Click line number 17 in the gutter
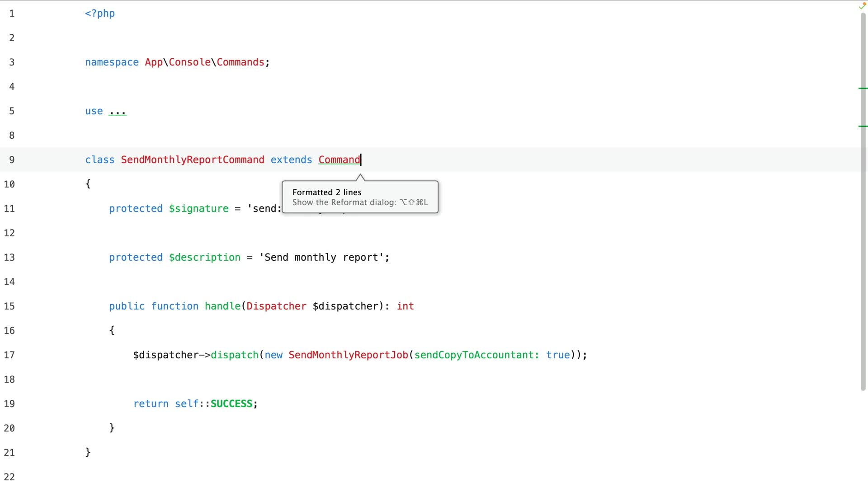This screenshot has width=868, height=488. click(x=9, y=355)
